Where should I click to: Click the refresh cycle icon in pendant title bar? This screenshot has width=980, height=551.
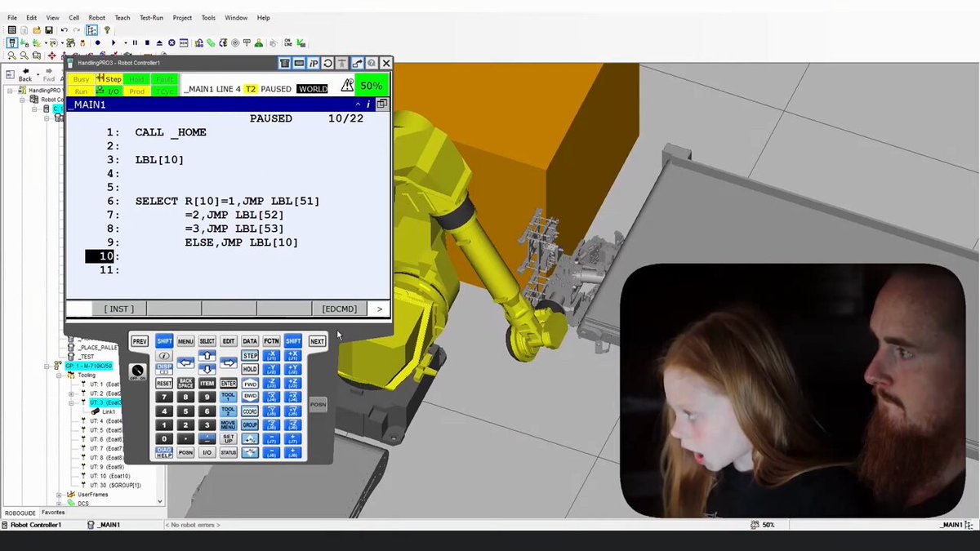pyautogui.click(x=327, y=64)
